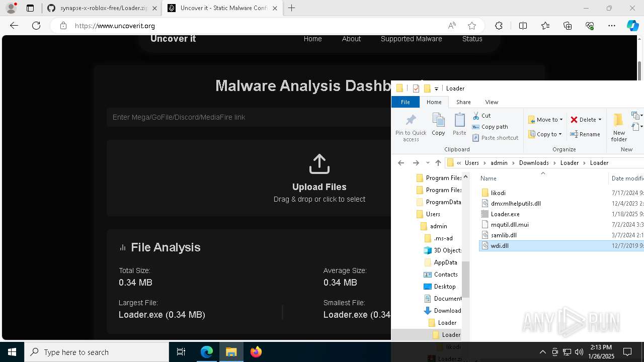
Task: Open Home link on Uncover it
Action: (312, 39)
